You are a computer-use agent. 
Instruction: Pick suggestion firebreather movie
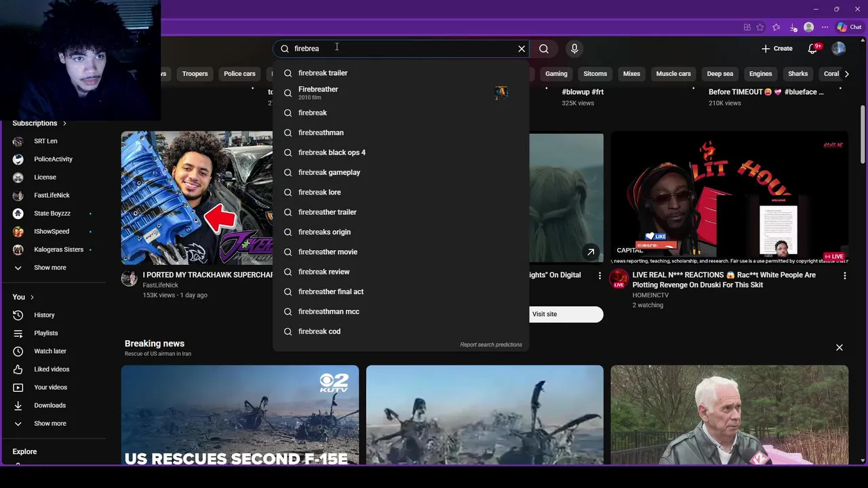coord(401,252)
